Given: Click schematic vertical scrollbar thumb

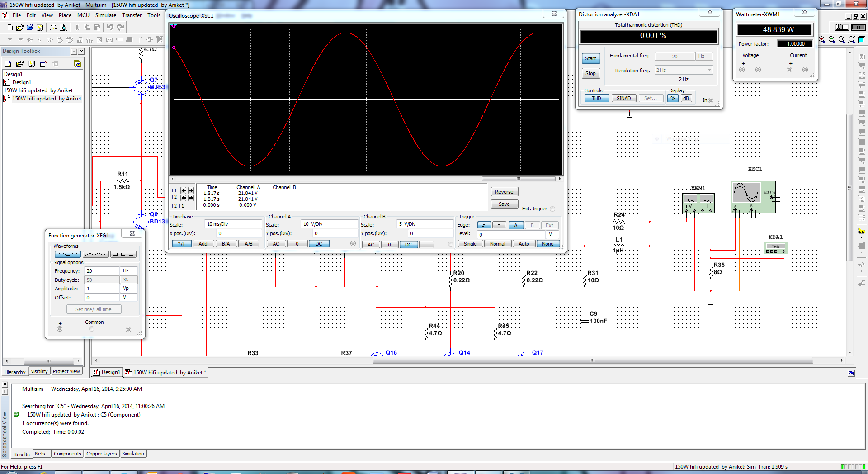Looking at the screenshot, I should coord(850,188).
